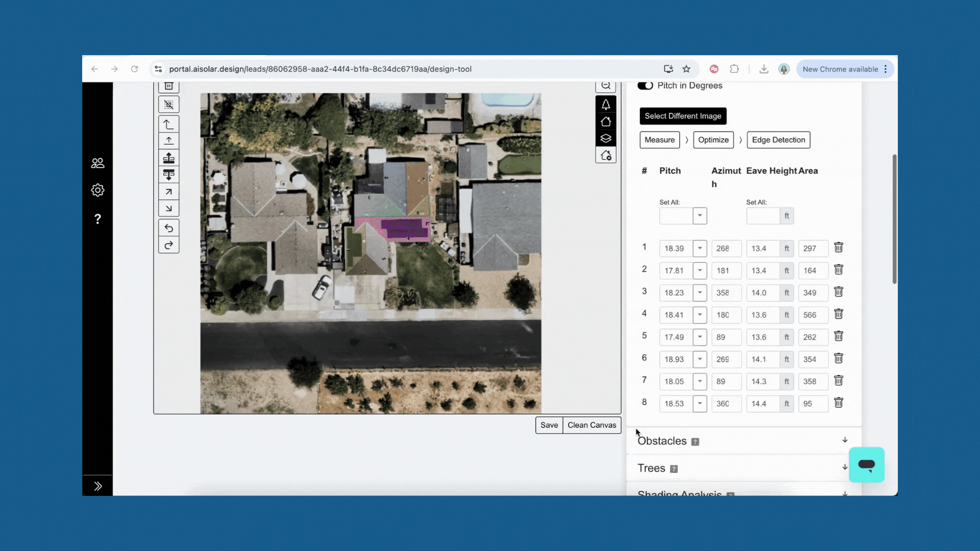Click the send layer backward tool

pyautogui.click(x=169, y=174)
